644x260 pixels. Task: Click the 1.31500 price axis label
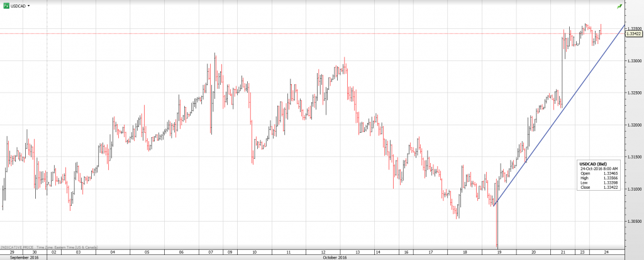coord(634,157)
